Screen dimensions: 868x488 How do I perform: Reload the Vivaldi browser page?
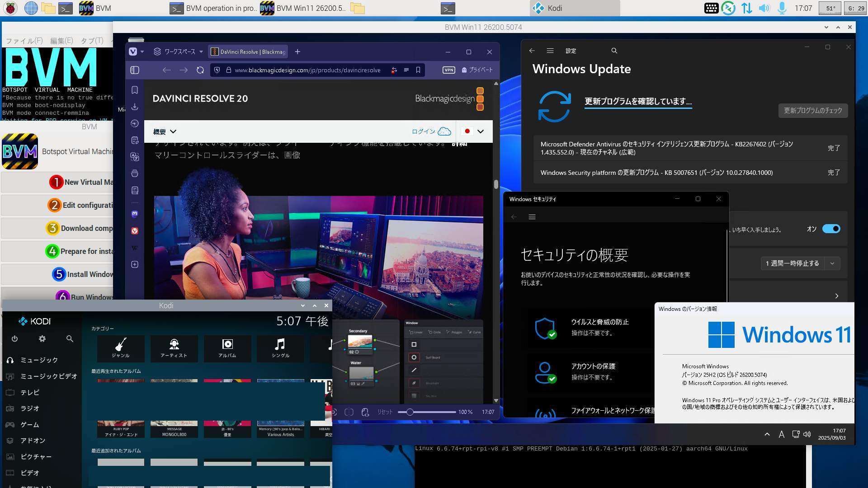click(200, 70)
